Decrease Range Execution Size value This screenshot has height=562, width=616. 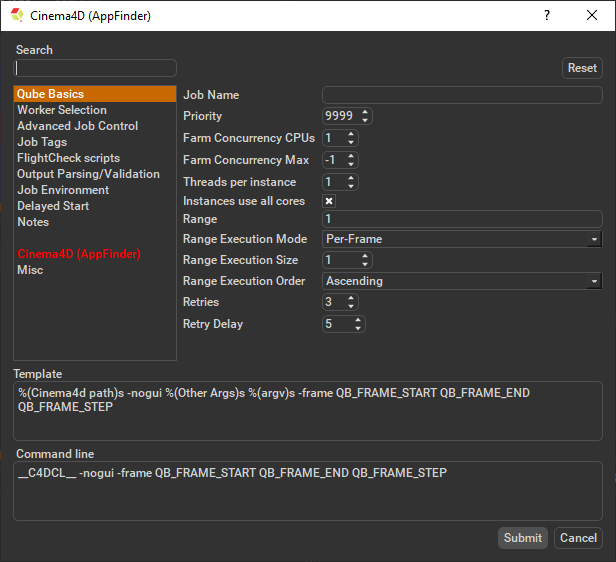(365, 264)
